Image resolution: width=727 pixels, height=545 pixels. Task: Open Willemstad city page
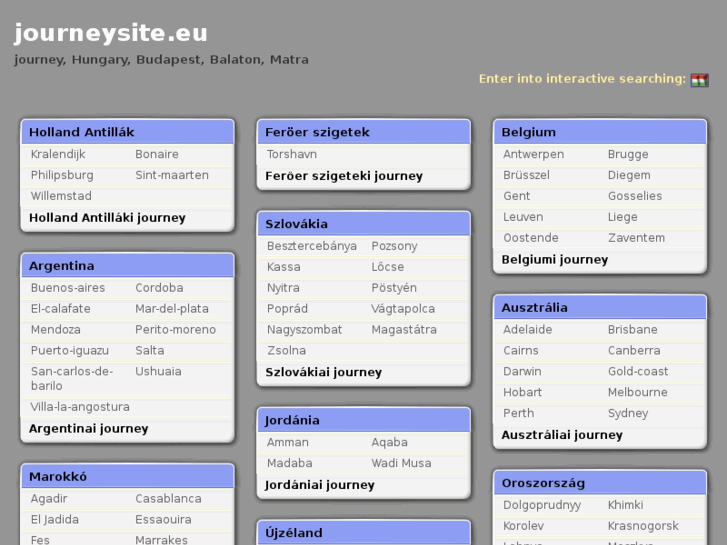(61, 196)
